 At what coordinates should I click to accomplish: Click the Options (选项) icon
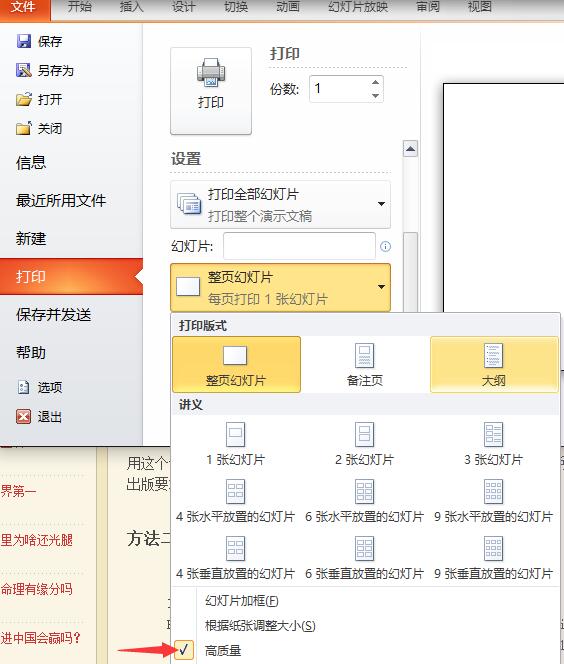coord(24,387)
